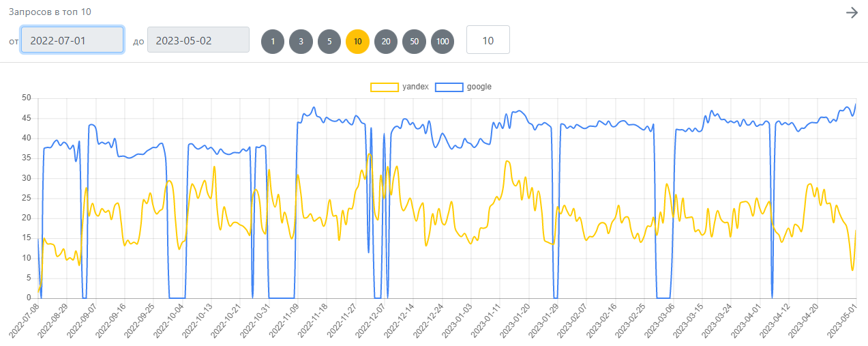This screenshot has width=868, height=346.
Task: Click the google legend label
Action: (479, 87)
